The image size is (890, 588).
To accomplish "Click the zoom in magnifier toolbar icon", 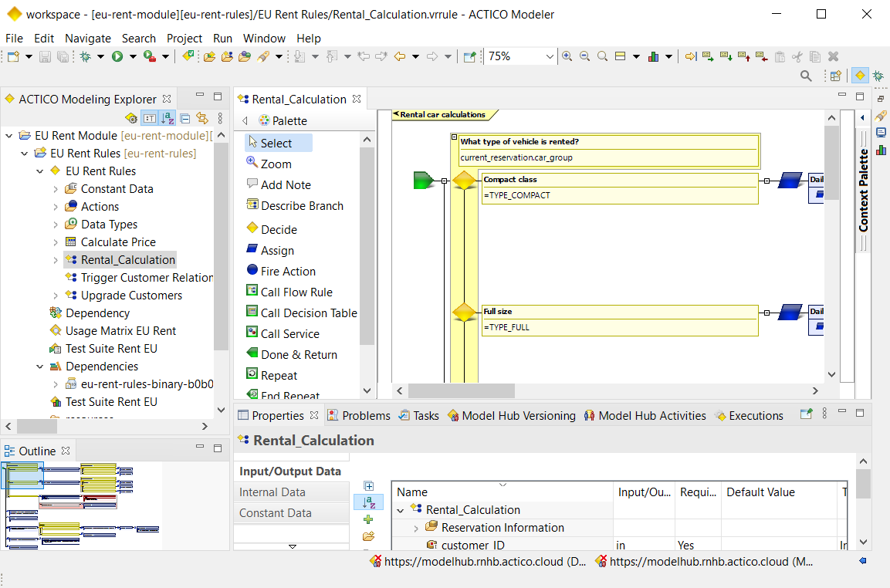I will coord(567,56).
